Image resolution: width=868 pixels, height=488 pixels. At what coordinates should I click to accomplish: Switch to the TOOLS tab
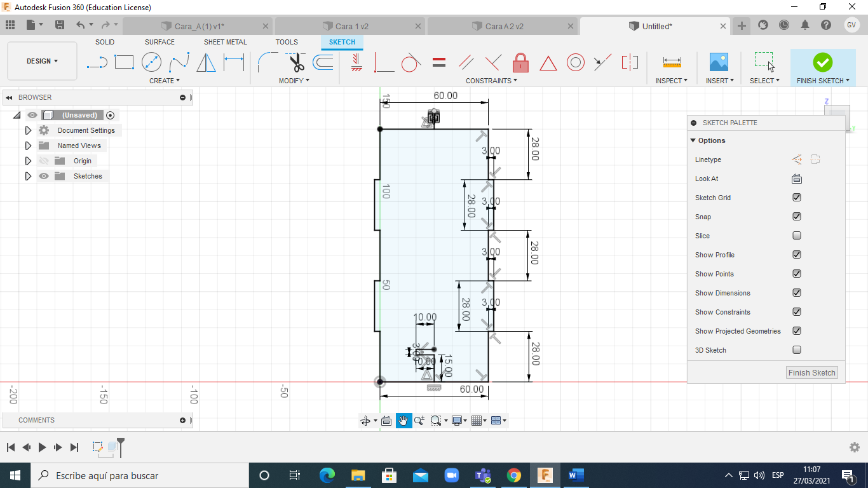(x=287, y=42)
